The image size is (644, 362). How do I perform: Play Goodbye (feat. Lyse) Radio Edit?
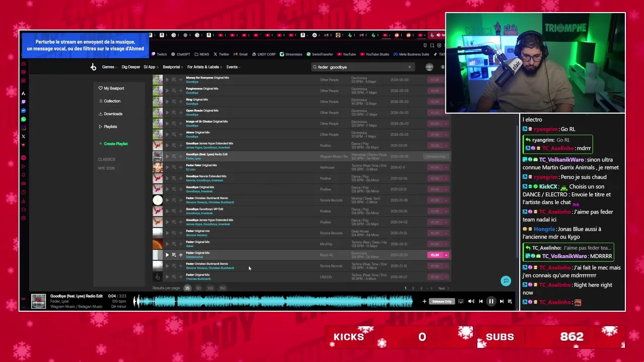tap(168, 156)
